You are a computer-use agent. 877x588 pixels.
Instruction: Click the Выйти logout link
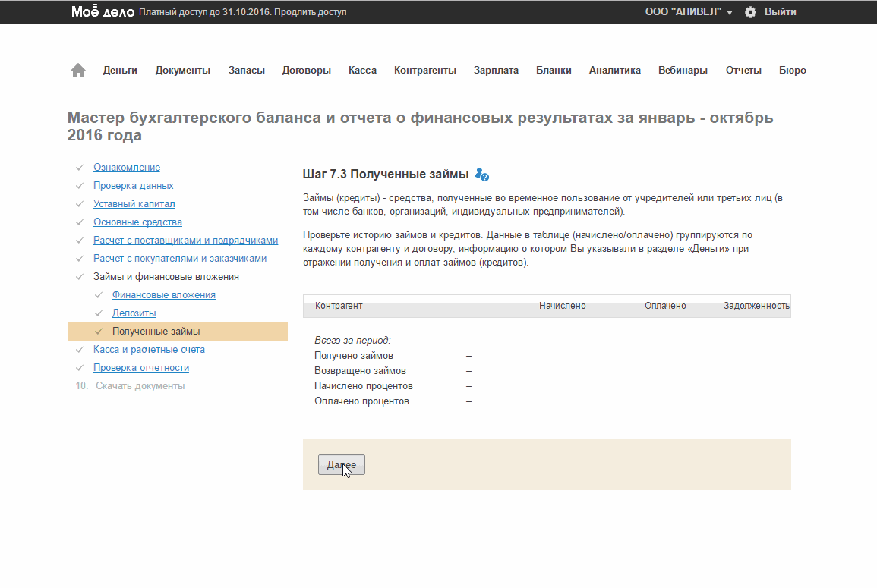[780, 12]
